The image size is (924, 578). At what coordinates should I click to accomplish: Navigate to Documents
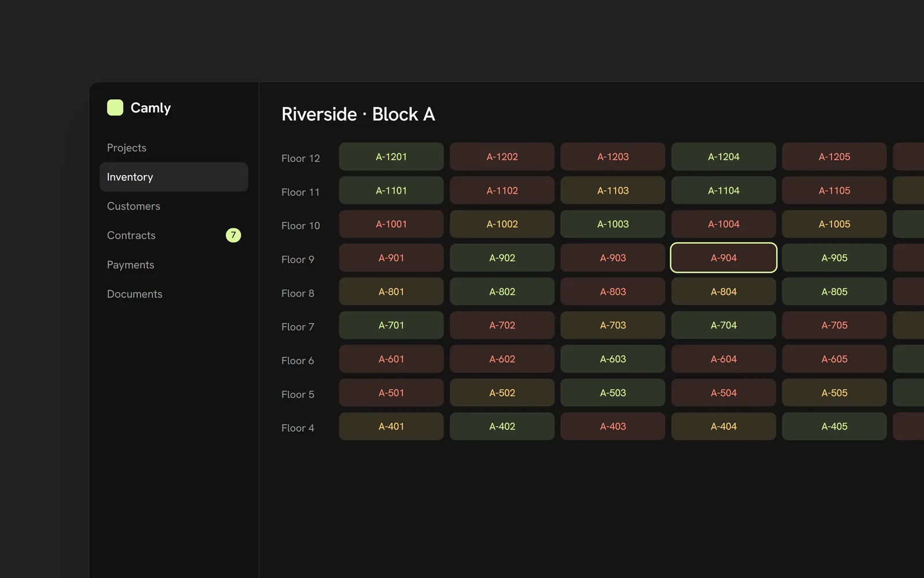(x=174, y=294)
